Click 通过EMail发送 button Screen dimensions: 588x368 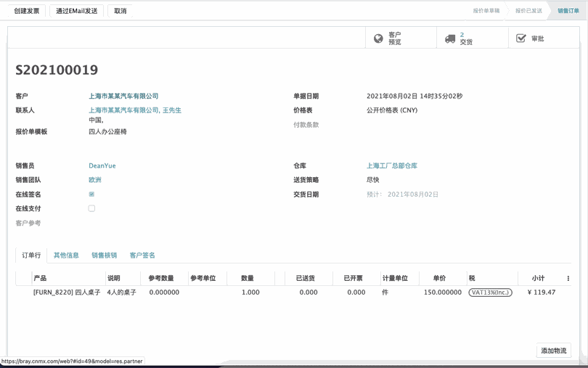tap(76, 11)
